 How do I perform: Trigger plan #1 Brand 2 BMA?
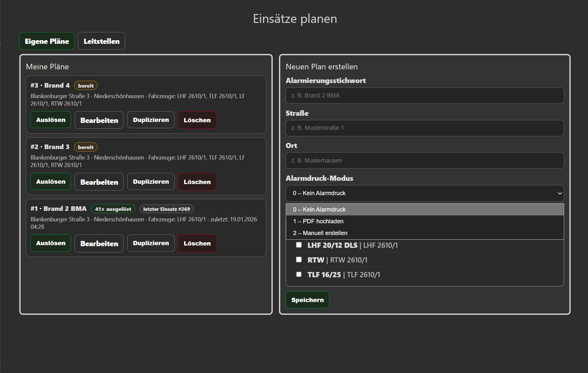(x=51, y=243)
